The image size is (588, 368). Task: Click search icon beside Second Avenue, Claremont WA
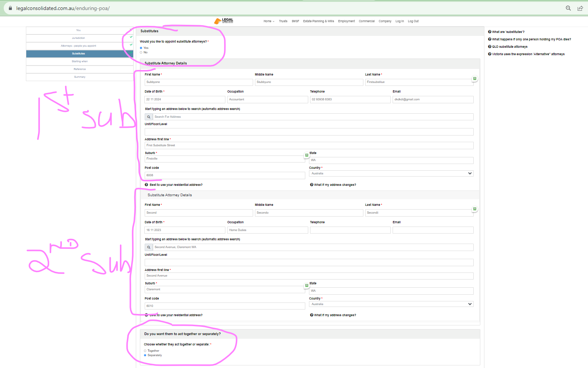point(149,247)
